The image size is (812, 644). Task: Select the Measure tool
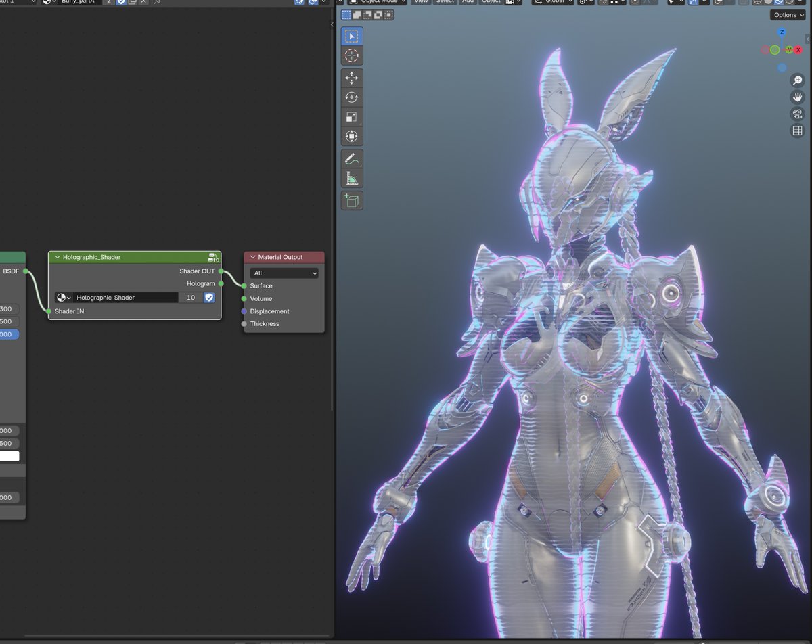coord(352,179)
